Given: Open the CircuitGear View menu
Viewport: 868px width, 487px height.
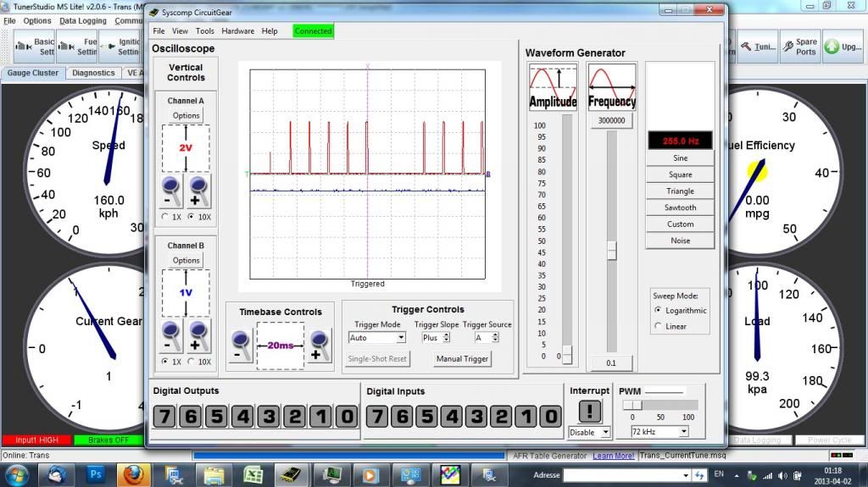Looking at the screenshot, I should click(180, 31).
